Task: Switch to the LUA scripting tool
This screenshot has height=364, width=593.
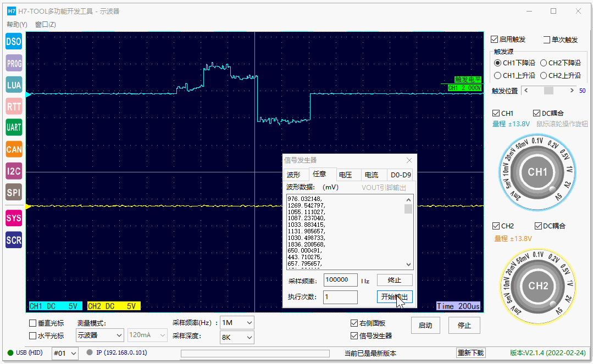Action: pyautogui.click(x=13, y=85)
